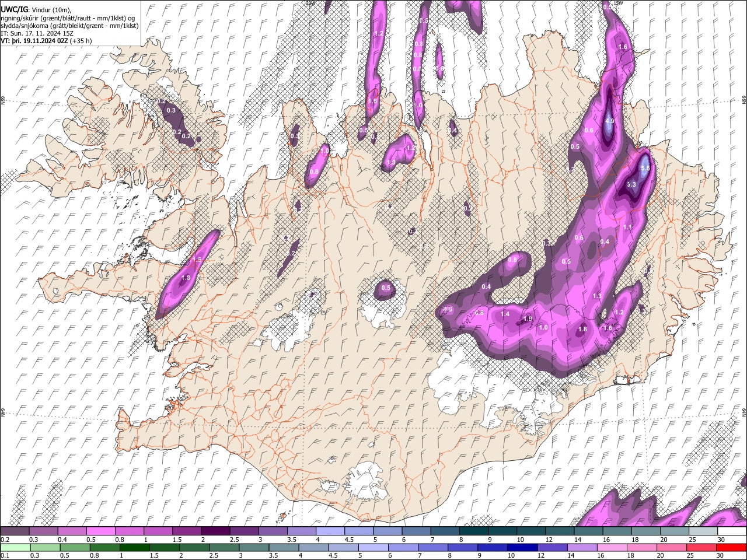Click the 'VT: þri. 19.11.2024 02Z' valid time

pos(34,41)
